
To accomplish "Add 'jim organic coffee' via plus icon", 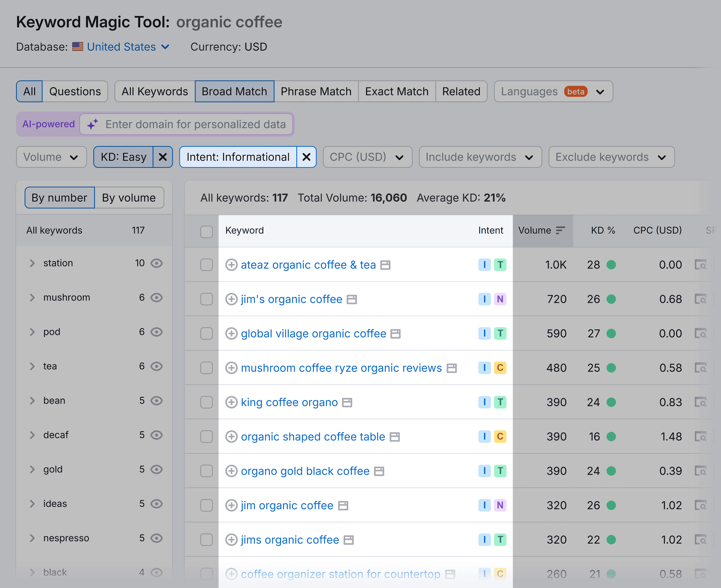I will tap(231, 505).
